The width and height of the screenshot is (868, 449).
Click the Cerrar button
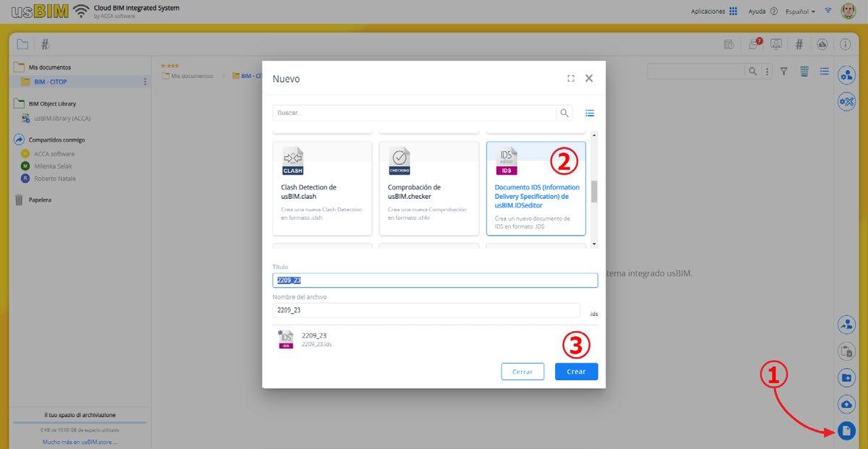tap(523, 372)
